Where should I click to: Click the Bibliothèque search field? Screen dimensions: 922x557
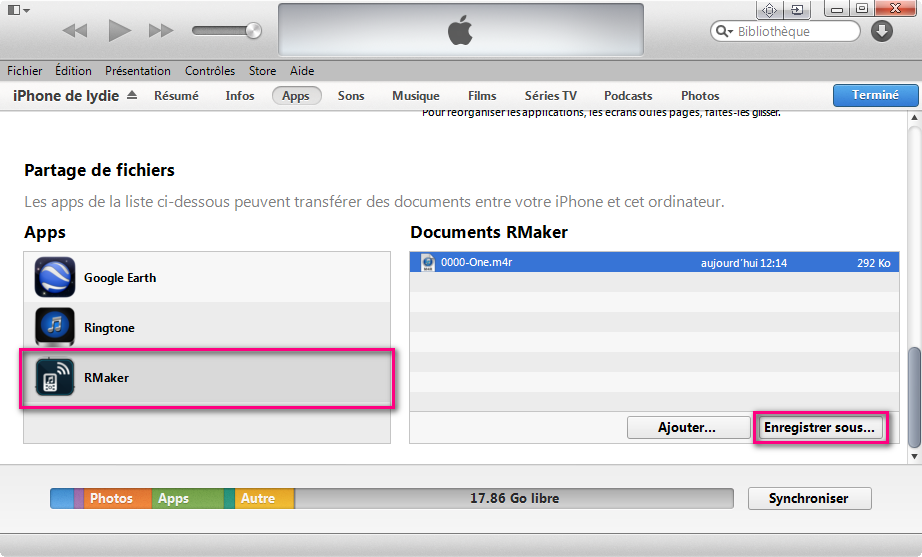pos(793,32)
